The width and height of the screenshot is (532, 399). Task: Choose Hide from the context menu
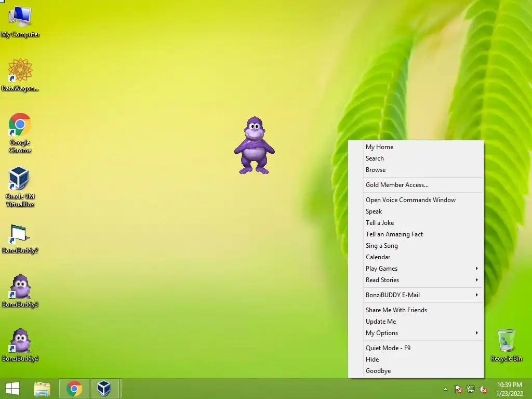click(416, 360)
